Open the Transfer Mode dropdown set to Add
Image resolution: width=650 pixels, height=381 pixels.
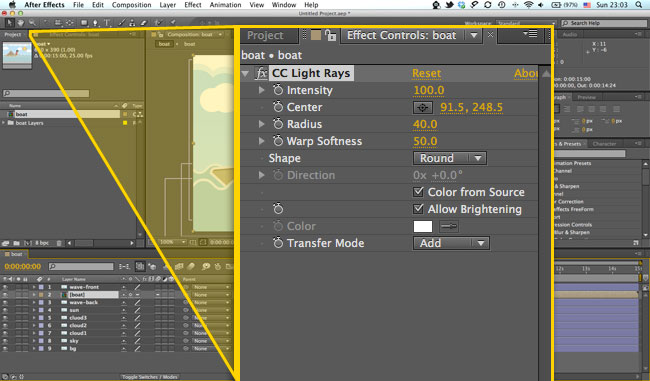click(451, 243)
